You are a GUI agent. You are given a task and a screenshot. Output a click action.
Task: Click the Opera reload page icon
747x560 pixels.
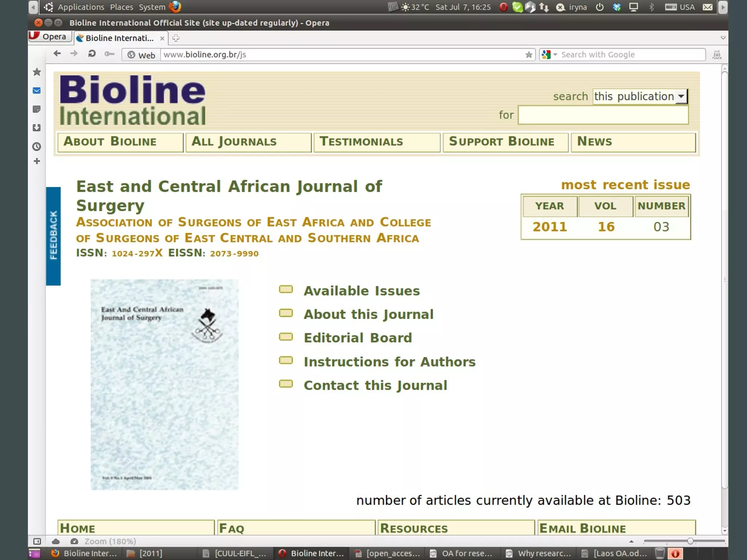92,54
